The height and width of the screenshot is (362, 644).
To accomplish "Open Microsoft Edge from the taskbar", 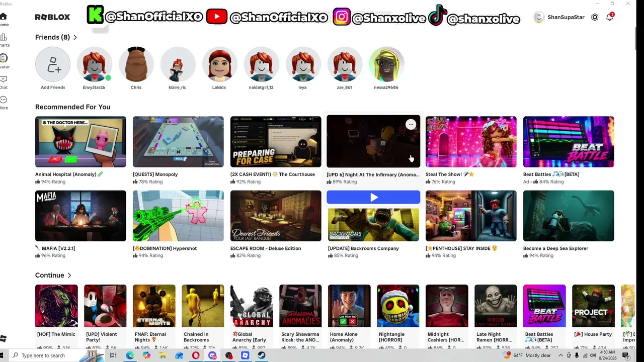I will tap(130, 355).
